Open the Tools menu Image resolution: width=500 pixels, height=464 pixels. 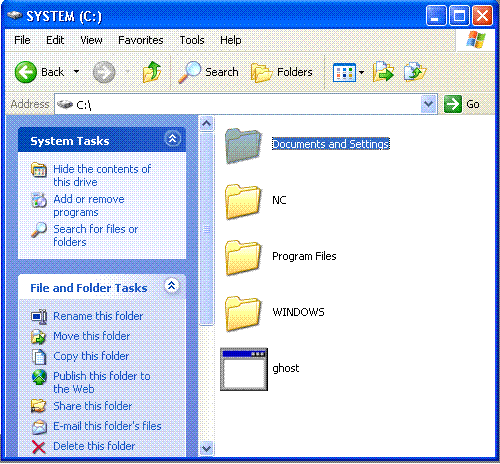[x=192, y=40]
